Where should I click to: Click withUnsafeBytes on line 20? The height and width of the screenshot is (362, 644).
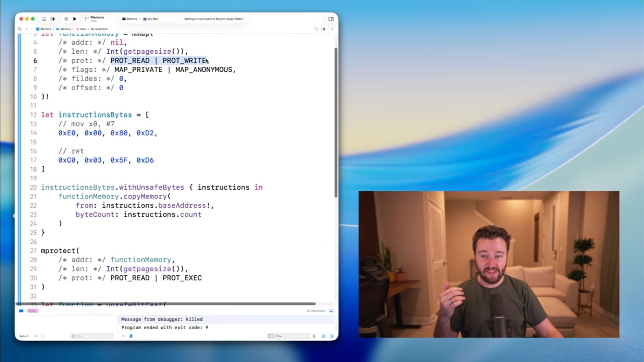(151, 187)
